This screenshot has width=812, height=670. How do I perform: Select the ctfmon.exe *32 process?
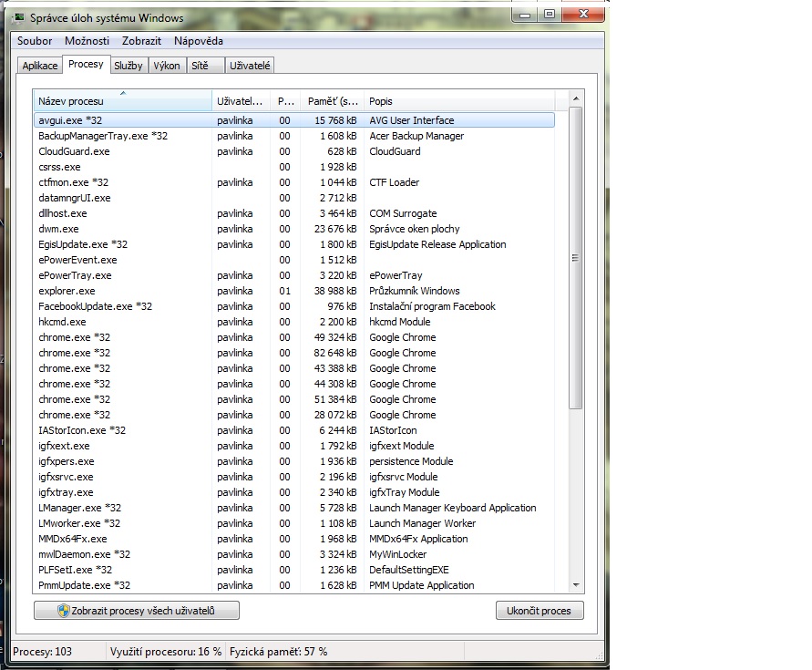(294, 182)
